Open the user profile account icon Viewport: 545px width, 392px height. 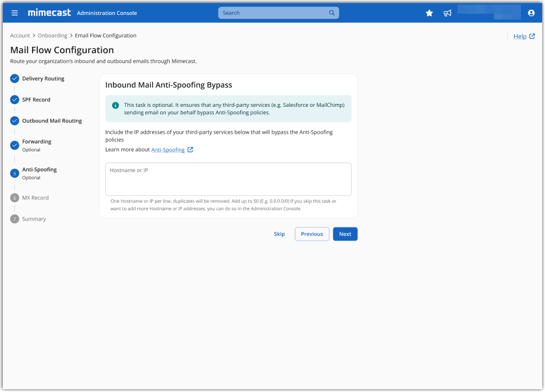pyautogui.click(x=531, y=13)
